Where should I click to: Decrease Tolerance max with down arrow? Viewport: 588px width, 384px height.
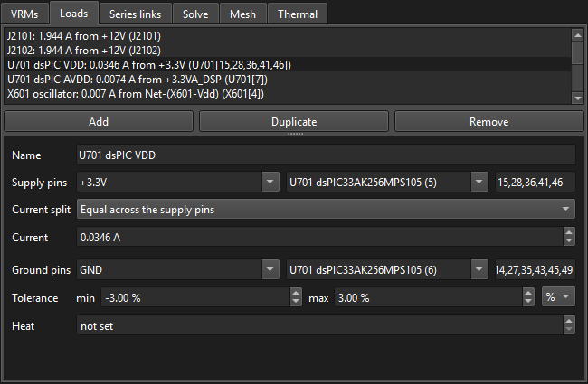(528, 303)
